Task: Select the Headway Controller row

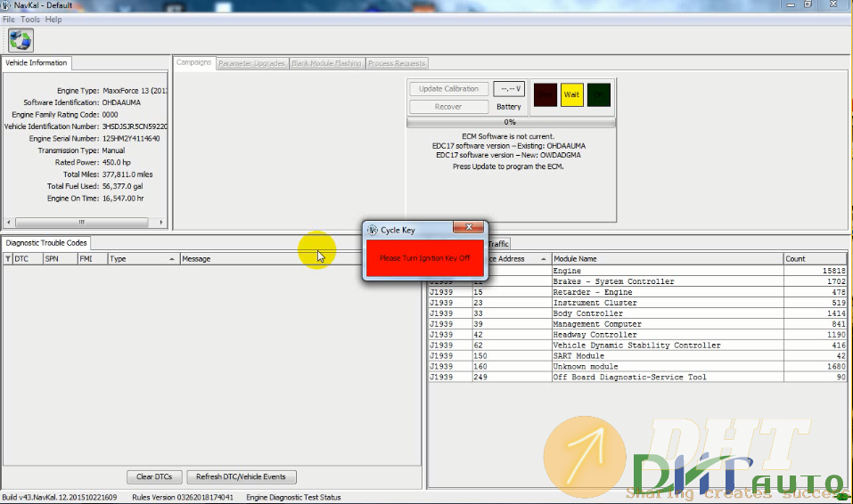Action: click(x=637, y=335)
